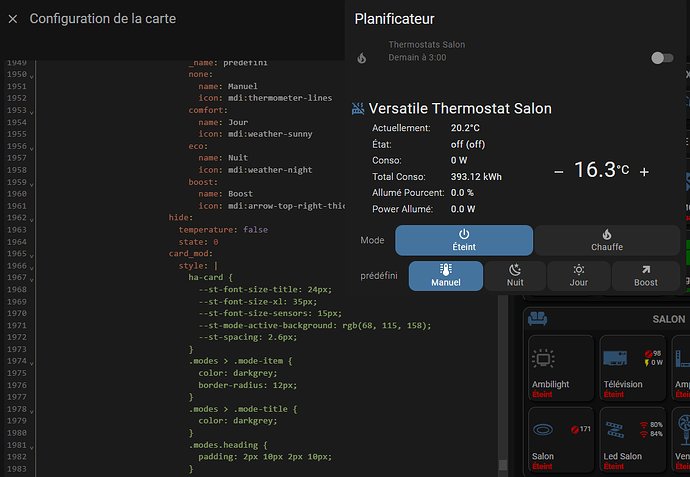Collapse code fold at line 1978
This screenshot has height=477, width=690.
(x=32, y=411)
